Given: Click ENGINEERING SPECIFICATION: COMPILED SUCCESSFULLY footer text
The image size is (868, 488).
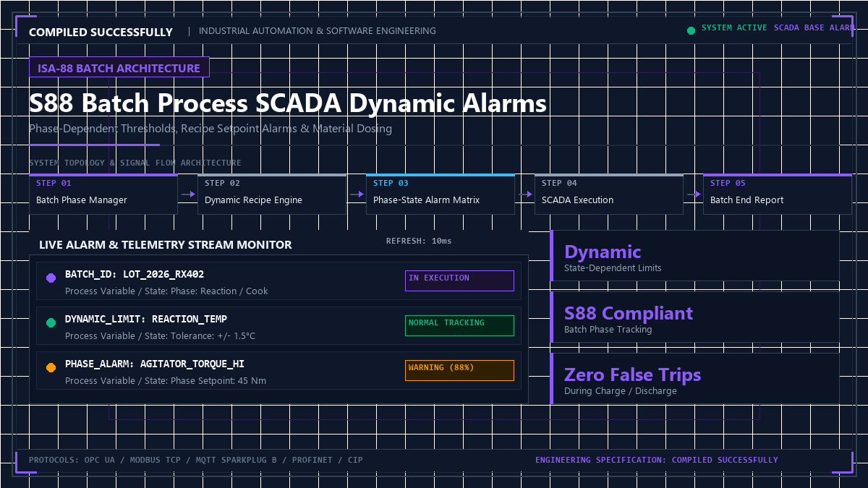Looking at the screenshot, I should (657, 460).
